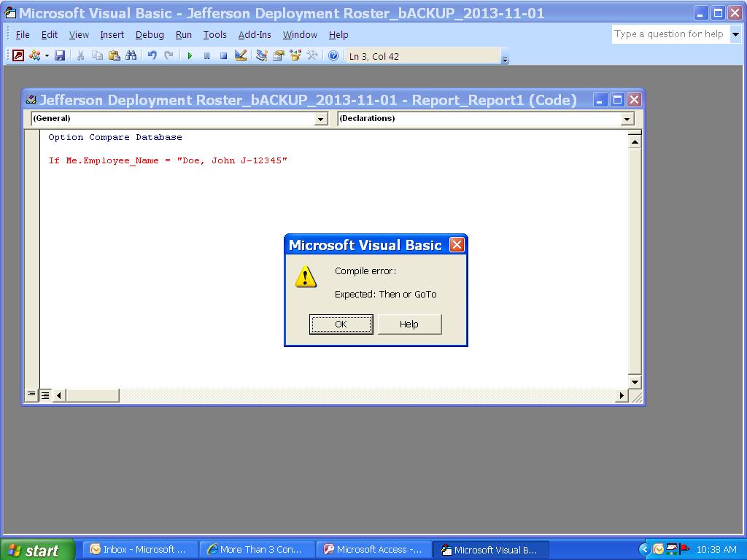Open the File menu

(23, 35)
